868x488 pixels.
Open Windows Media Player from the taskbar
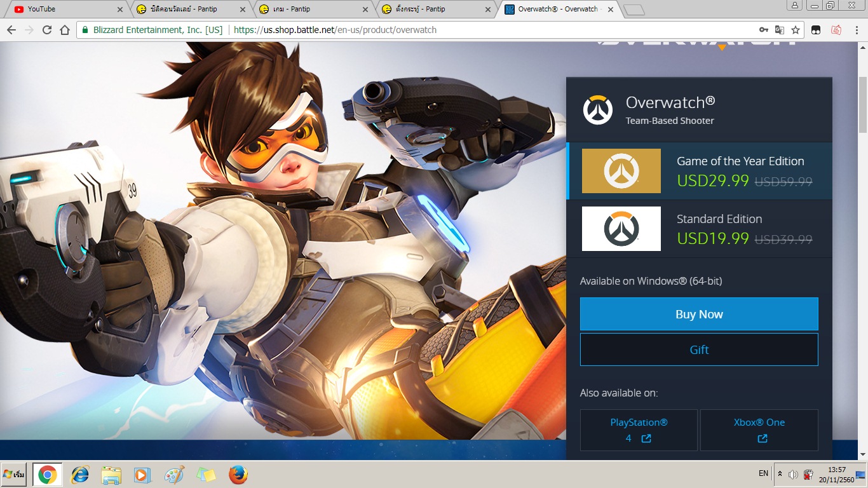[x=142, y=475]
